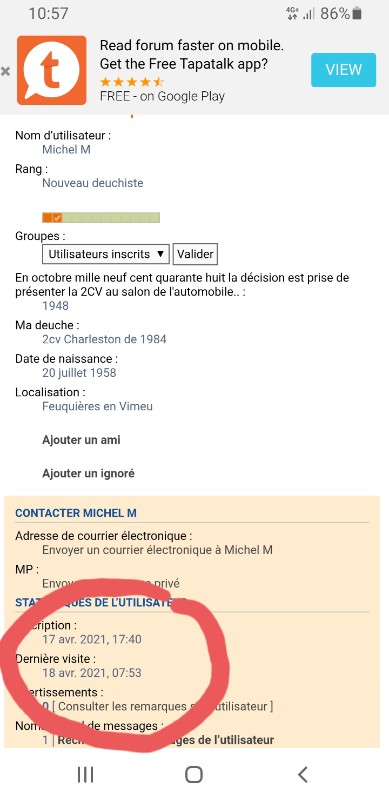
Task: Tap the orange rank progress bar
Action: [x=101, y=218]
